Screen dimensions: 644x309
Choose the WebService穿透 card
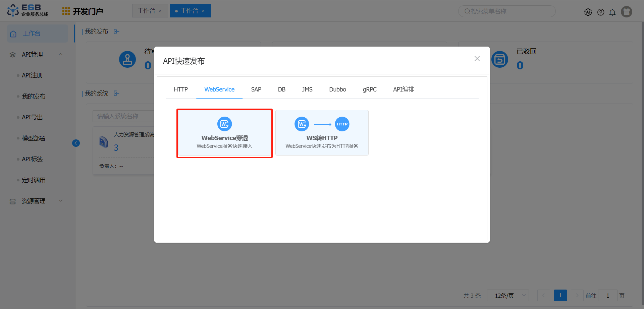click(x=225, y=133)
